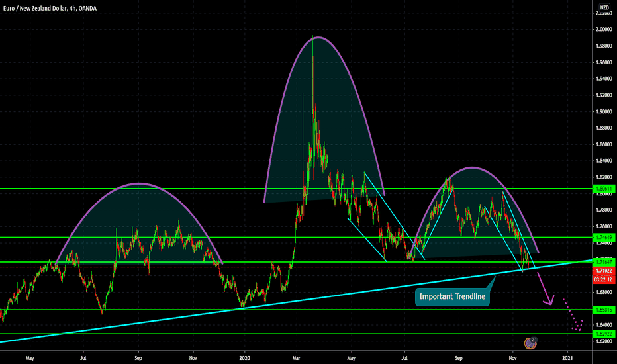Click the 1.92000 price axis value
617x364 pixels.
604,95
